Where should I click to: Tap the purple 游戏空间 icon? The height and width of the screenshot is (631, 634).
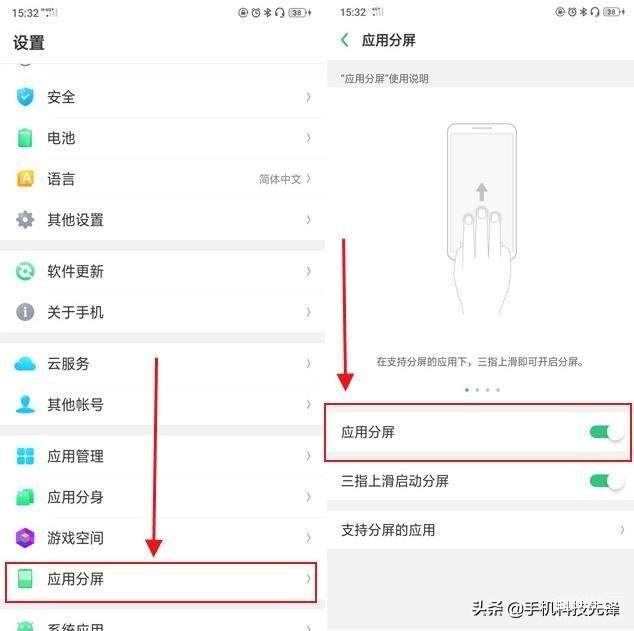(25, 538)
